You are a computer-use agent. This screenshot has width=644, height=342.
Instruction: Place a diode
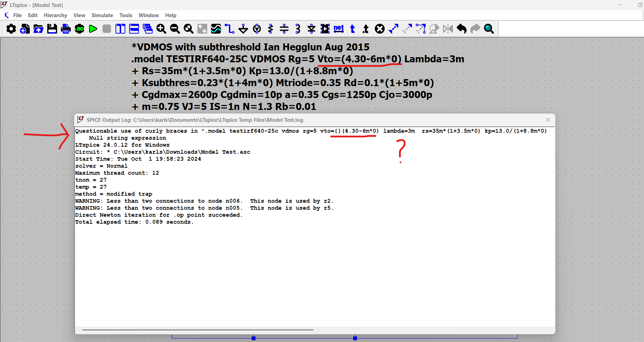(x=311, y=29)
